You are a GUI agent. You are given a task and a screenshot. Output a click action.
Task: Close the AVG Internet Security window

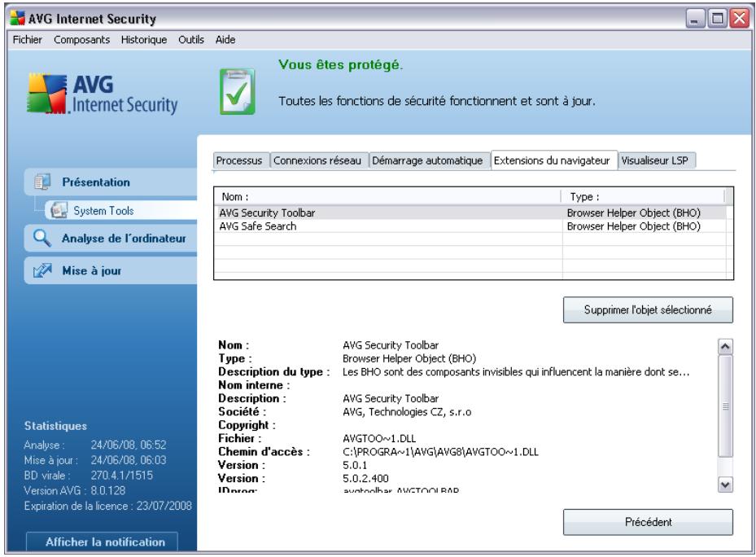(739, 19)
